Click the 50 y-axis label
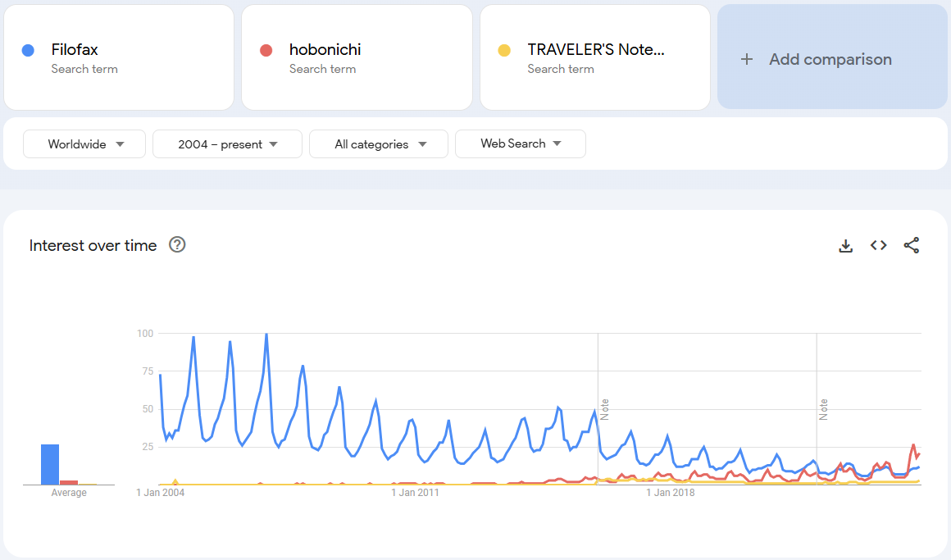 coord(148,409)
